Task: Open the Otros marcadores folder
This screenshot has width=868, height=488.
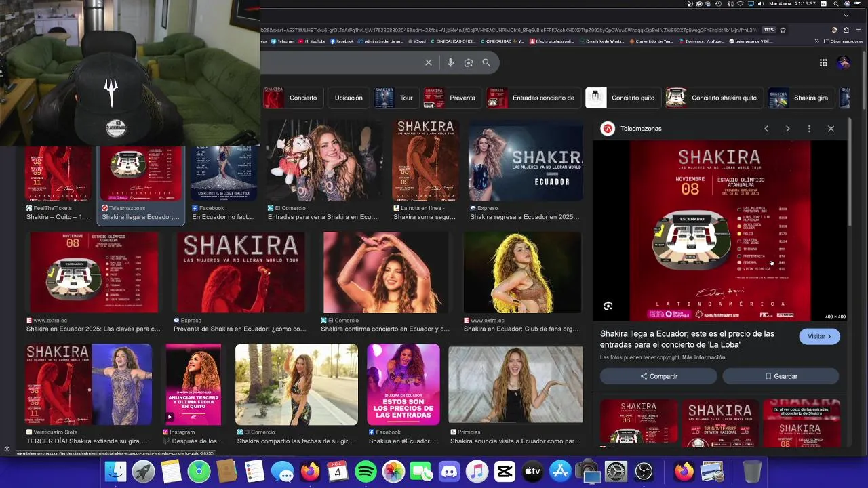Action: pyautogui.click(x=844, y=41)
